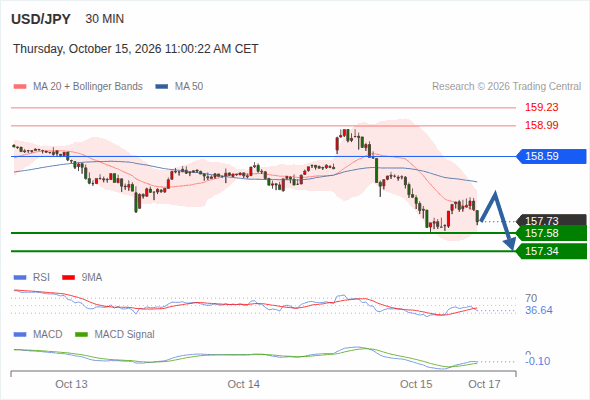This screenshot has width=590, height=400.
Task: Click the Oct 13 date axis marker
Action: pos(71,384)
